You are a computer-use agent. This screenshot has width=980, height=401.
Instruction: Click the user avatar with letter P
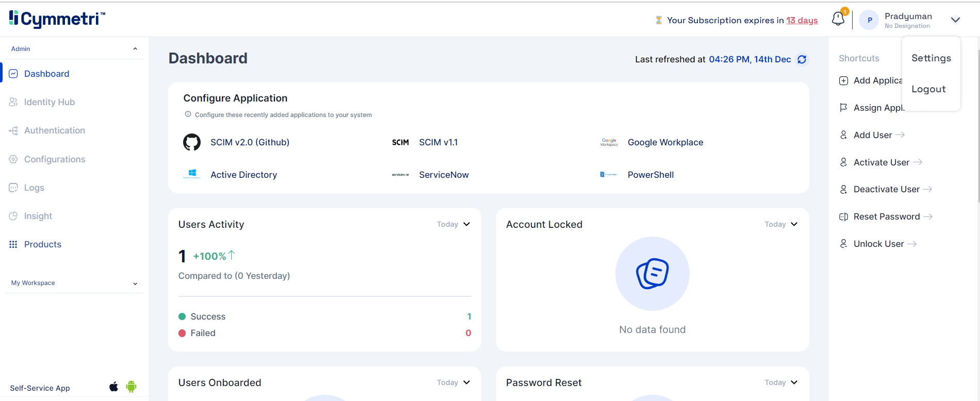tap(870, 20)
